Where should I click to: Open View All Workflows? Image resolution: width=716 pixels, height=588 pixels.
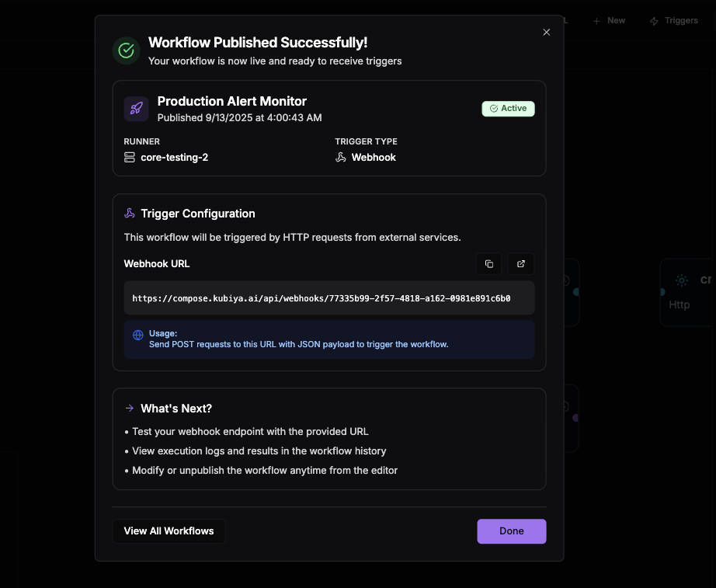coord(169,531)
